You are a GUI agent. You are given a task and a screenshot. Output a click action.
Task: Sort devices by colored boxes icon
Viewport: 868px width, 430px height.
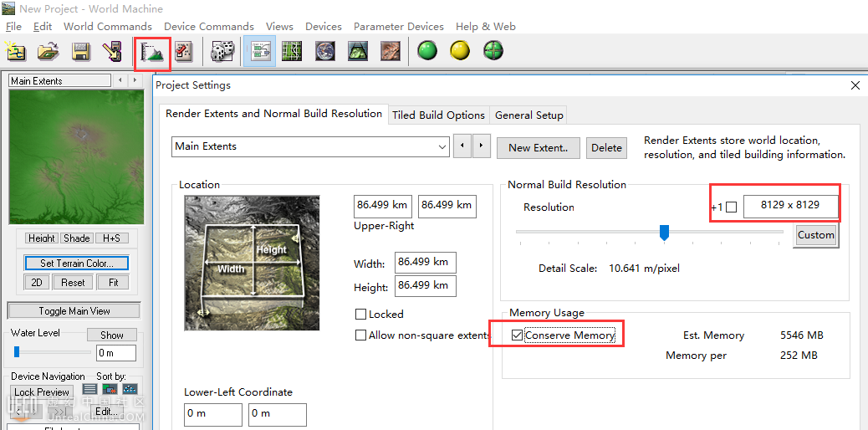[x=110, y=390]
